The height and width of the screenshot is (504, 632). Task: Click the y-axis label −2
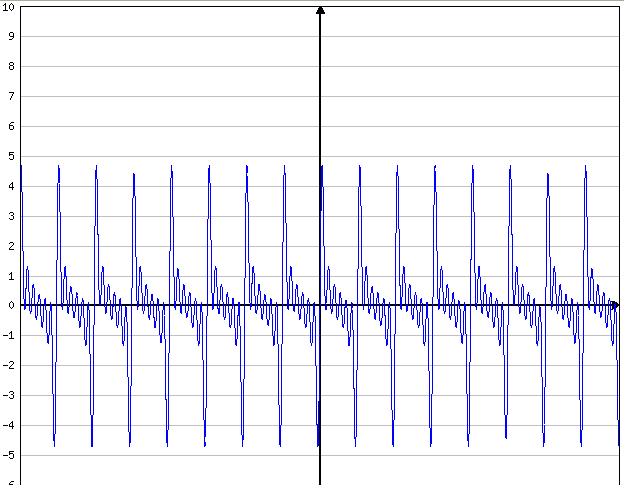pyautogui.click(x=8, y=365)
